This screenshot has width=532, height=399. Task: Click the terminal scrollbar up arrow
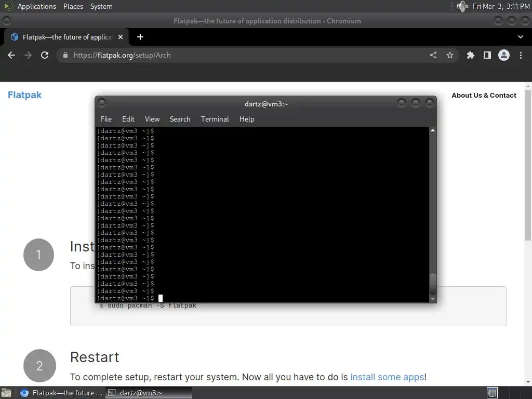point(433,130)
